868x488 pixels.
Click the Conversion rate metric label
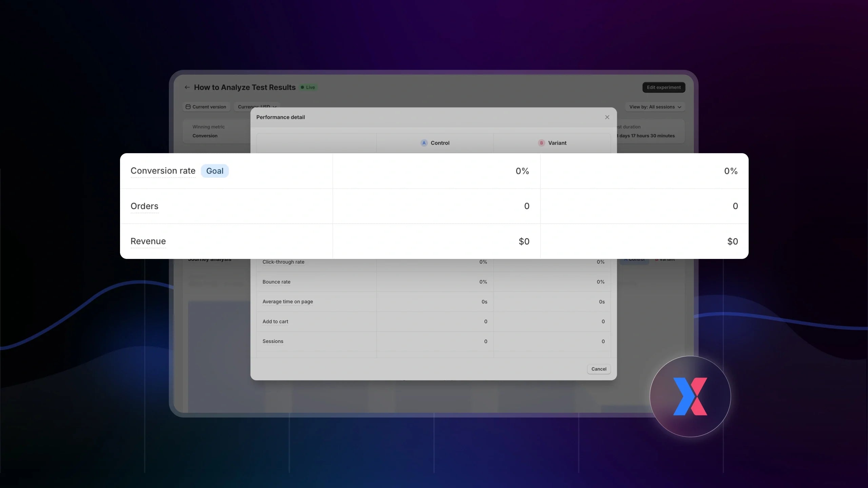click(x=163, y=171)
